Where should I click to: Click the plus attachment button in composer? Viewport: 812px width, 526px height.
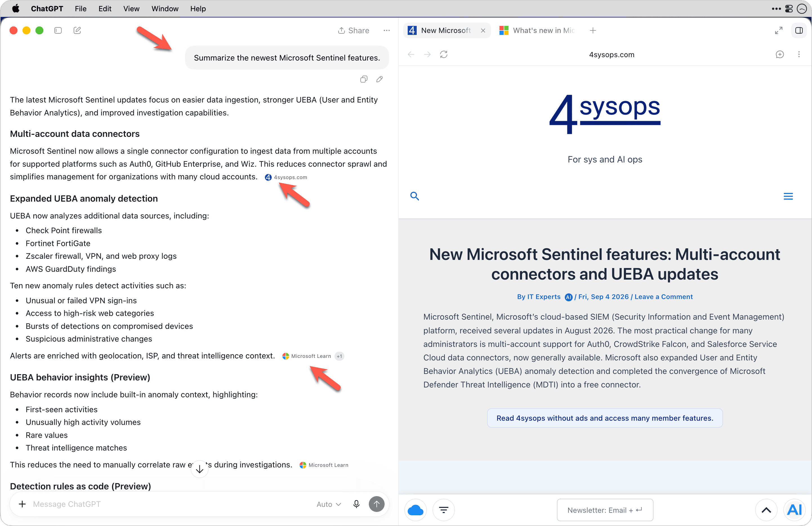[22, 503]
